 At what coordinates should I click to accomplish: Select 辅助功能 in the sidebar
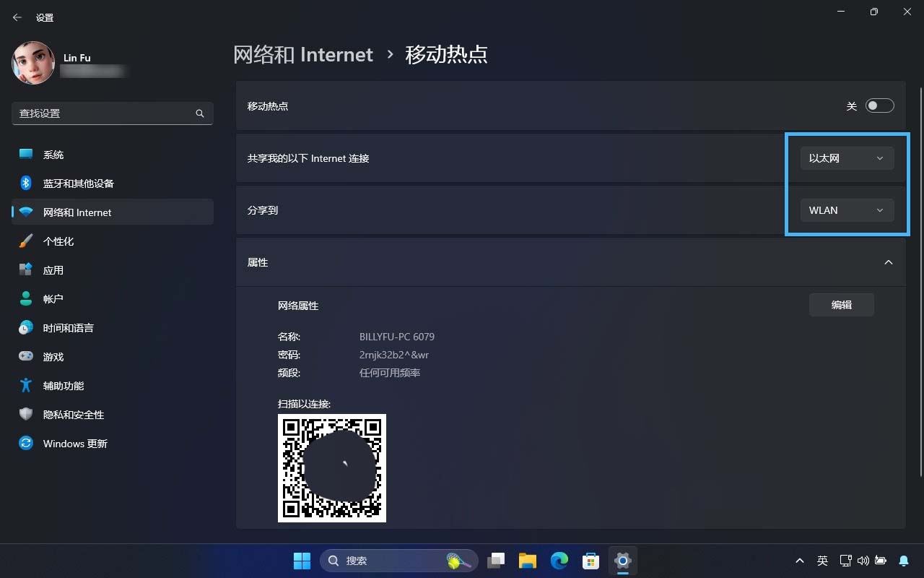pos(62,385)
